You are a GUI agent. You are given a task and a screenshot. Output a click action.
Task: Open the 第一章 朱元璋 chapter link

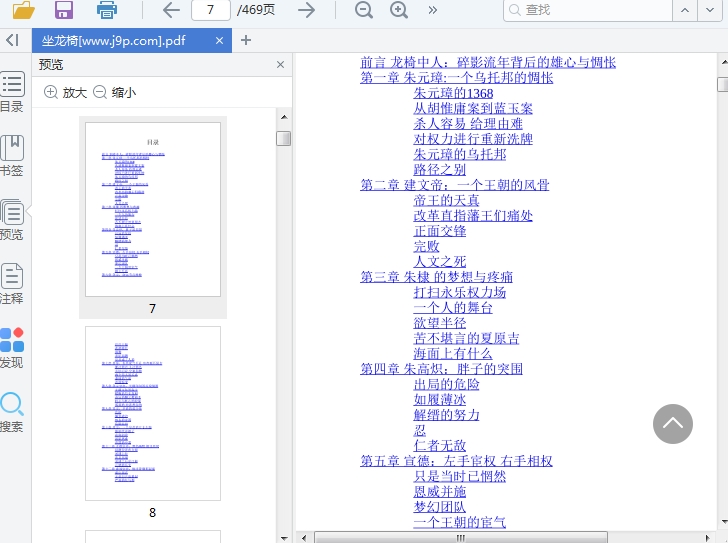click(x=456, y=78)
